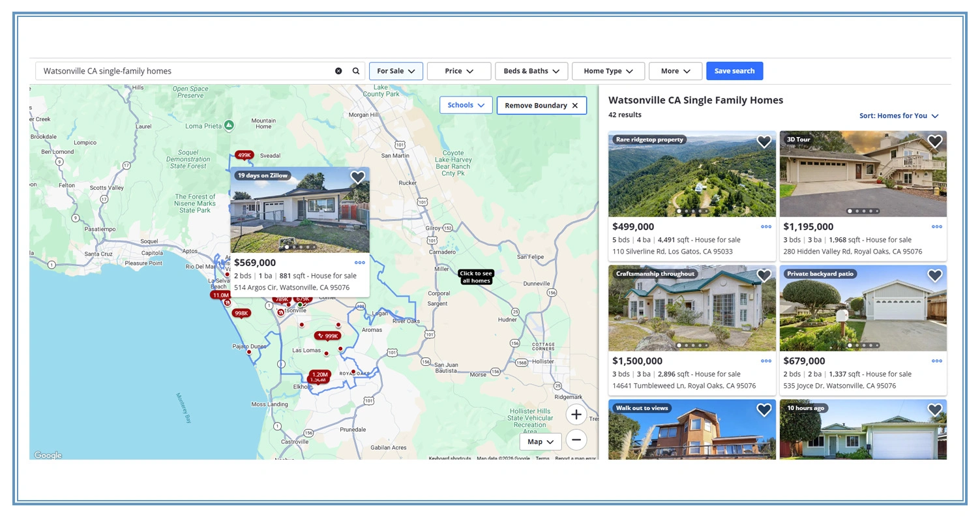Open more options for 280 Hidden Valley Rd
This screenshot has height=517, width=980.
coord(937,227)
